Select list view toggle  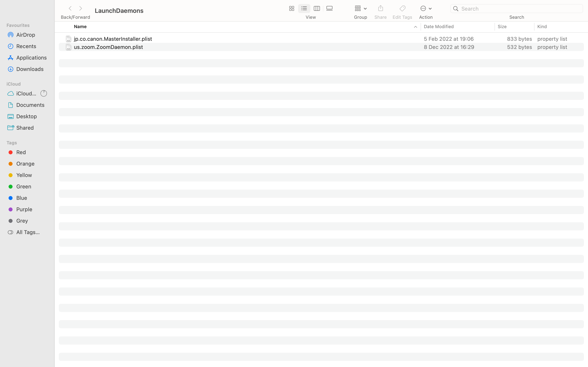(x=304, y=9)
